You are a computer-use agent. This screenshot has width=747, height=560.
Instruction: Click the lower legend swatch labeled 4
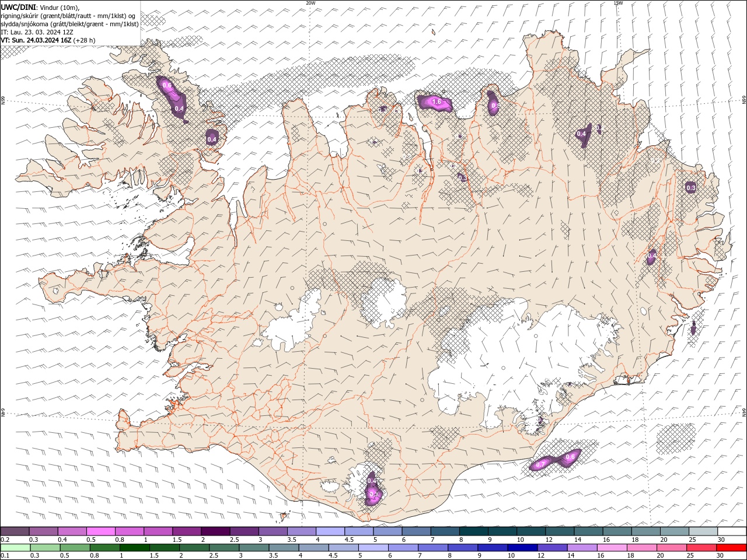click(314, 548)
